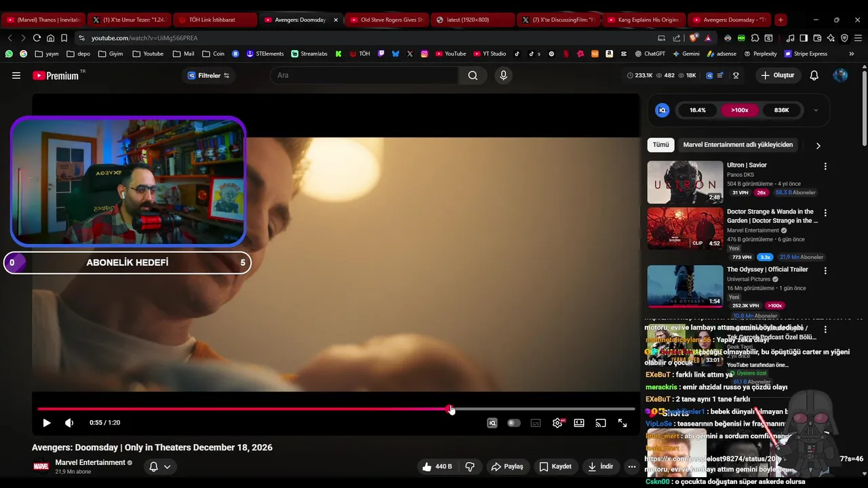The width and height of the screenshot is (868, 488).
Task: Toggle subtitles/captions button in player
Action: 536,423
